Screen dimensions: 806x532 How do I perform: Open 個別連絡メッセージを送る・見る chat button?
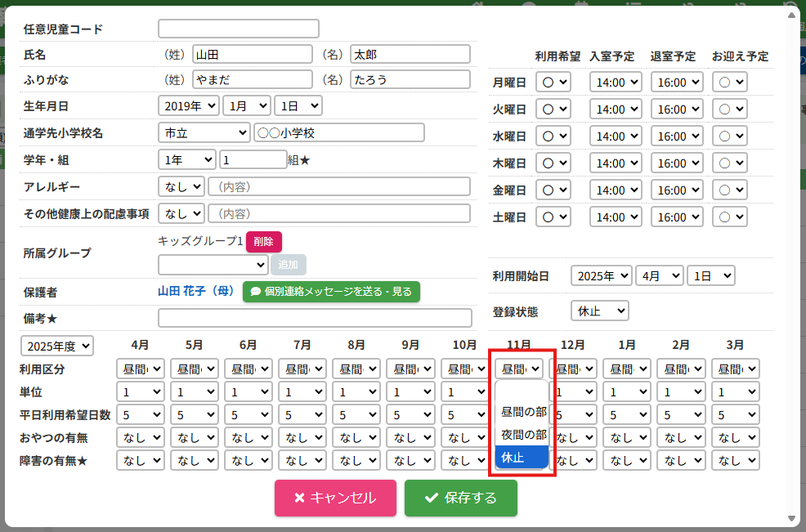tap(331, 292)
